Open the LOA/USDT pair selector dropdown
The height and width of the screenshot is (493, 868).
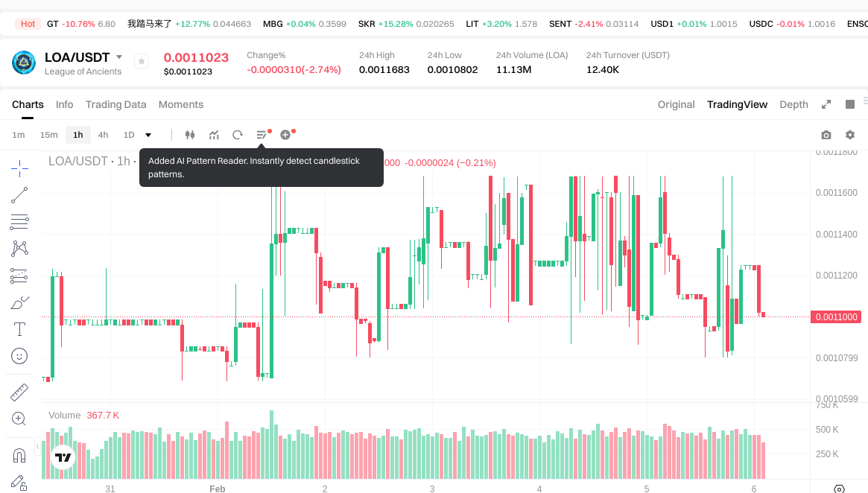click(x=119, y=57)
